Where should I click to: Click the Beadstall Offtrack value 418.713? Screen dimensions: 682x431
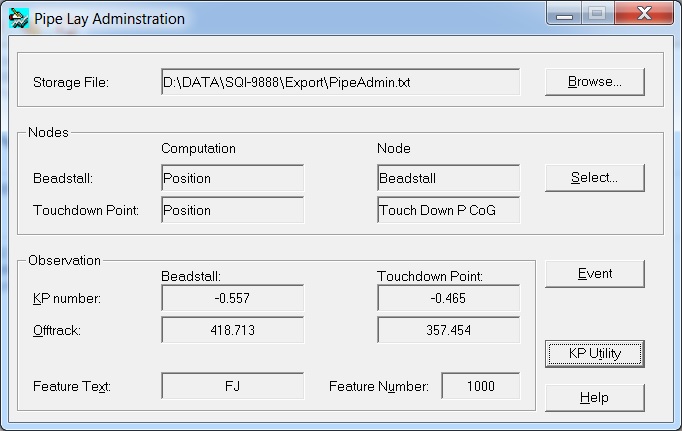tap(232, 330)
